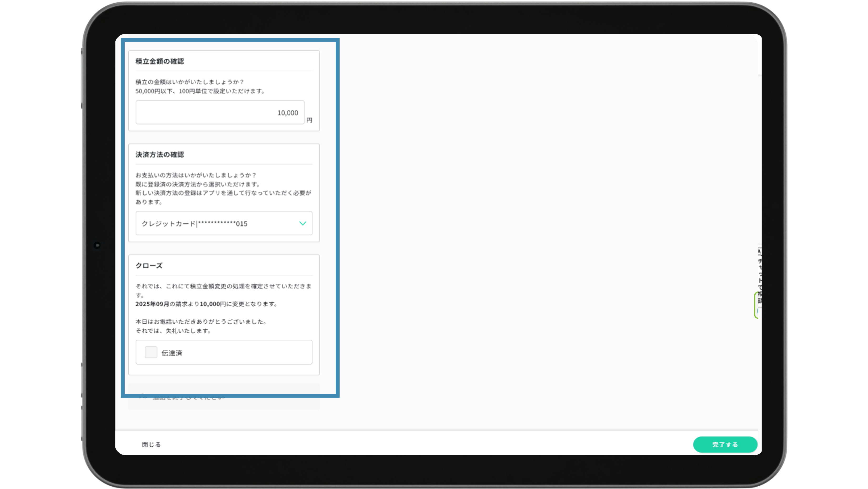
Task: Switch to the クローズ script section
Action: point(149,265)
